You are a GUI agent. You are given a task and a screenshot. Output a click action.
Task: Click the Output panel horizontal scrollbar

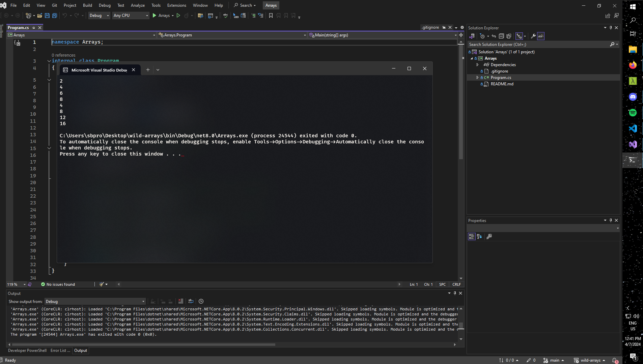point(144,344)
